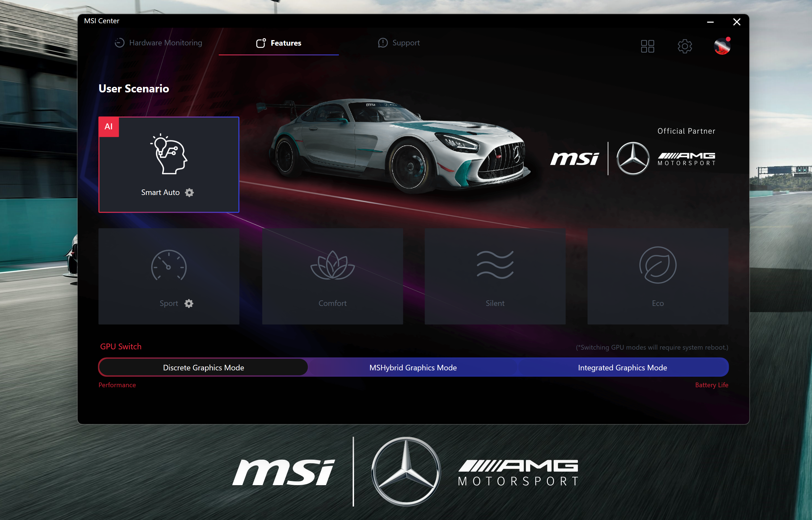Click the Battery Life label
The width and height of the screenshot is (812, 520).
pos(711,385)
